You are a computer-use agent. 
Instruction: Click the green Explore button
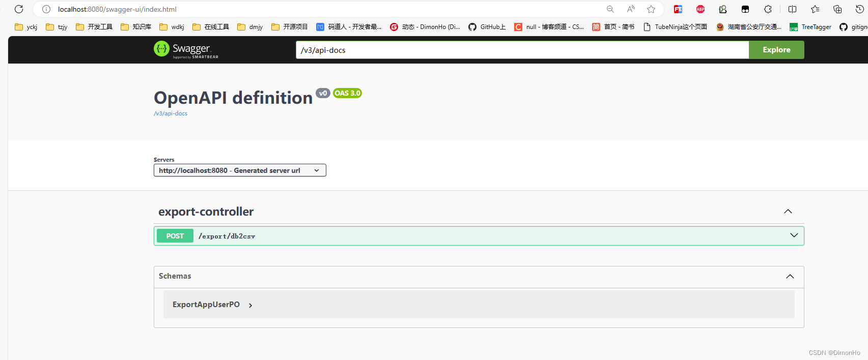coord(776,50)
